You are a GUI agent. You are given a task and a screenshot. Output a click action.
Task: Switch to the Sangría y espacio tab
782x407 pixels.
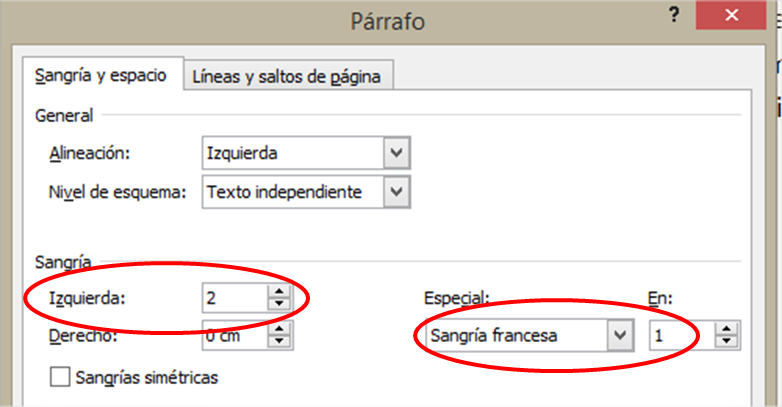click(x=101, y=76)
